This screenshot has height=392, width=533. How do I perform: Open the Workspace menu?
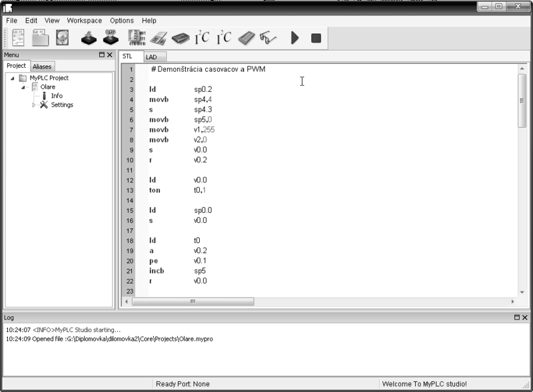(85, 21)
